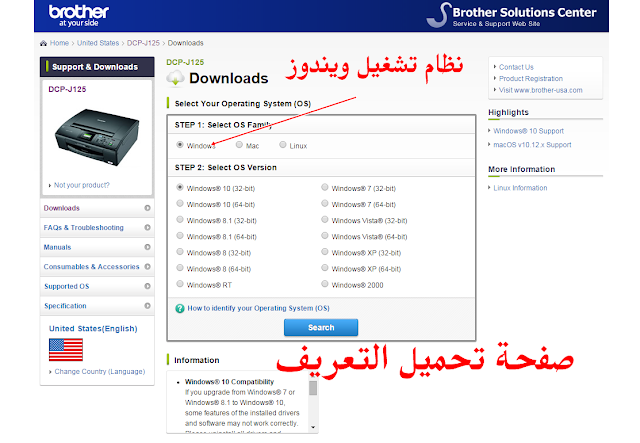Screen dimensions: 640x443
Task: Click the arrow icon beside Supported OS
Action: [147, 286]
